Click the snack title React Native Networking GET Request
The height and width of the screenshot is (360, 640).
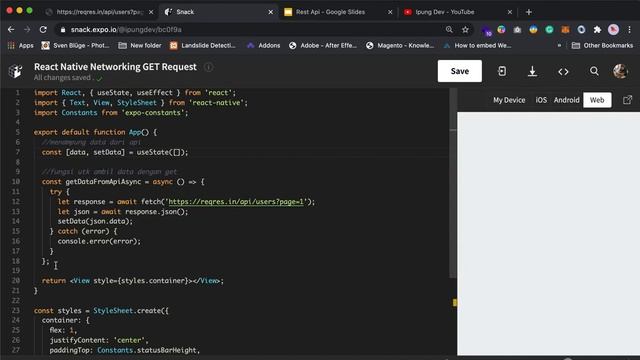115,67
